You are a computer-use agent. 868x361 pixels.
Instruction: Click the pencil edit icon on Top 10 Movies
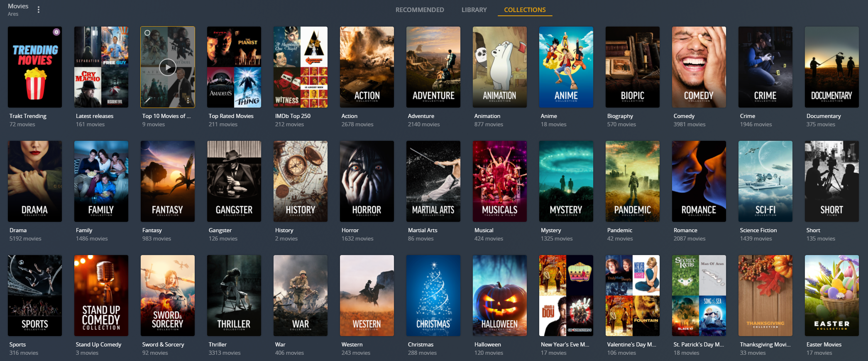[x=147, y=101]
